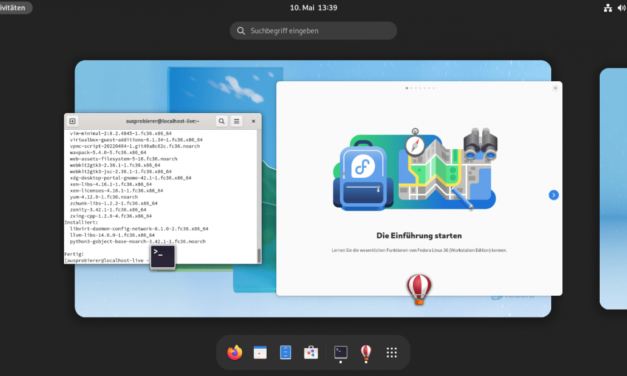
Task: Click the vpnc-script line in Terminal
Action: 135,146
